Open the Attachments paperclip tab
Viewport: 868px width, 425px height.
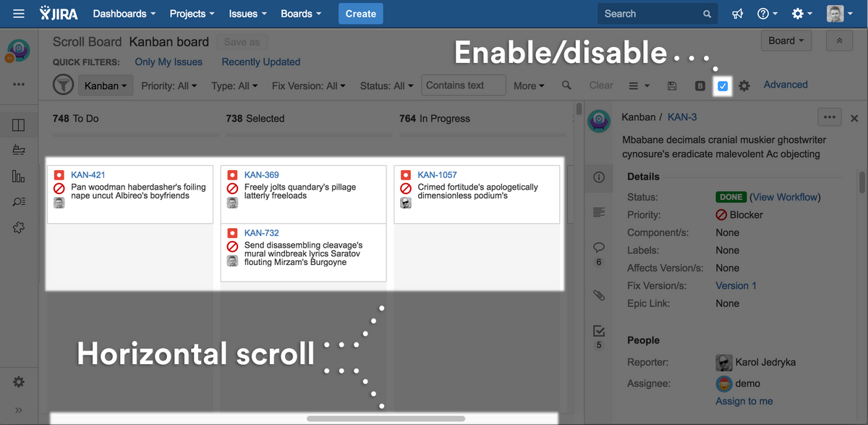point(599,295)
